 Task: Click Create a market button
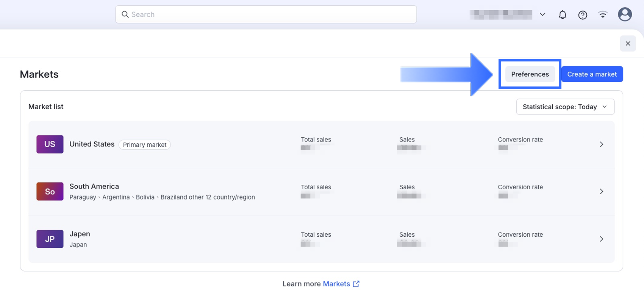(x=592, y=74)
